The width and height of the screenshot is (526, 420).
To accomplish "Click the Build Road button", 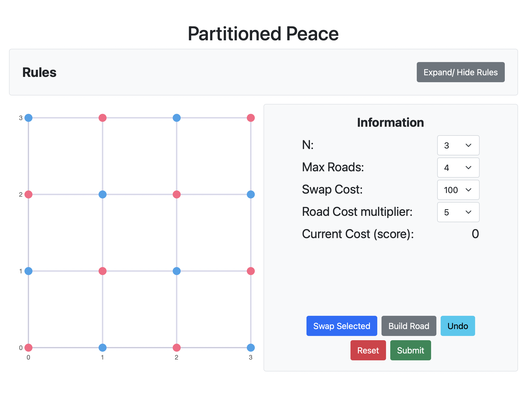I will point(409,326).
